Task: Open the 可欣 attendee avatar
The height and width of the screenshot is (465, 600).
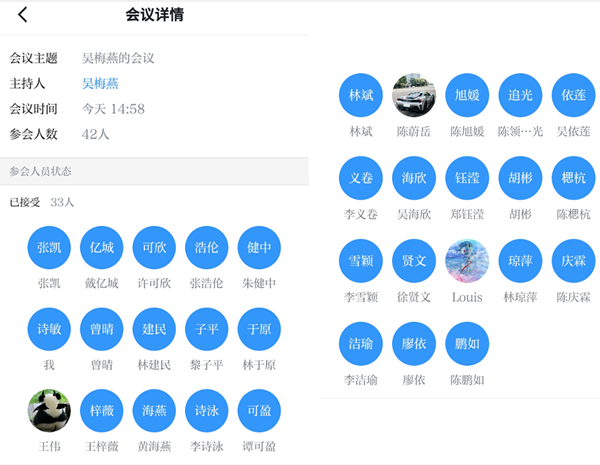Action: click(x=154, y=248)
